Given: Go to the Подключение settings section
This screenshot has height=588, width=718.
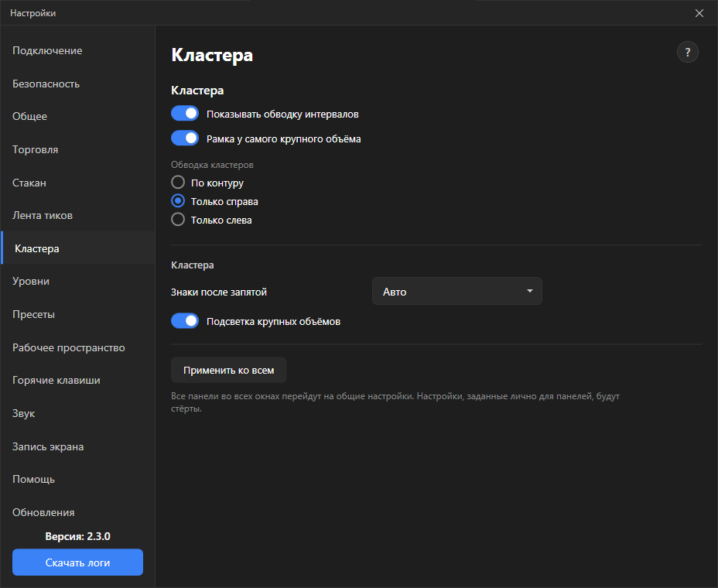Looking at the screenshot, I should point(78,51).
